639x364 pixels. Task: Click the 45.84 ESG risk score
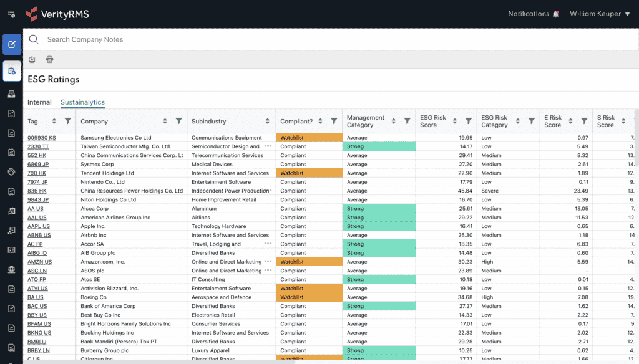tap(465, 191)
